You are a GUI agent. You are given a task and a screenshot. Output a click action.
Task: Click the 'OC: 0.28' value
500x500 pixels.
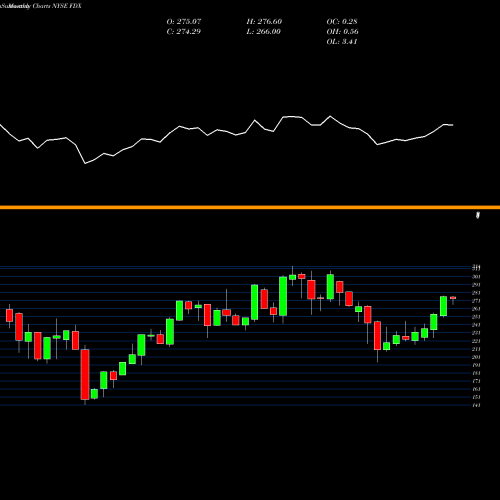pos(342,22)
